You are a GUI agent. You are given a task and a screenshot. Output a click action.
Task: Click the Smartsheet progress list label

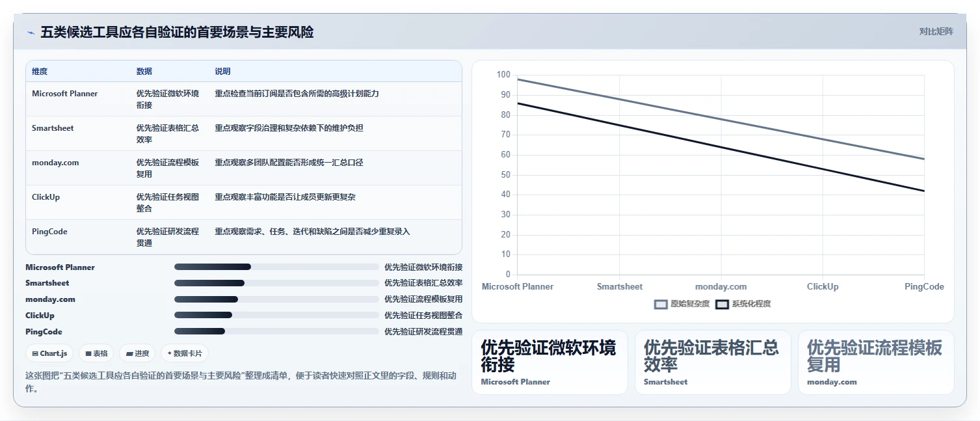[x=47, y=283]
